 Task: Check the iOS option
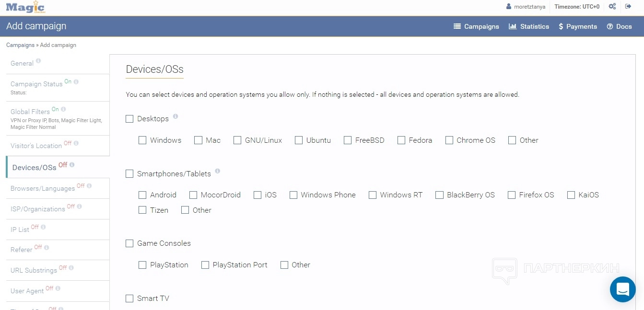click(x=258, y=195)
